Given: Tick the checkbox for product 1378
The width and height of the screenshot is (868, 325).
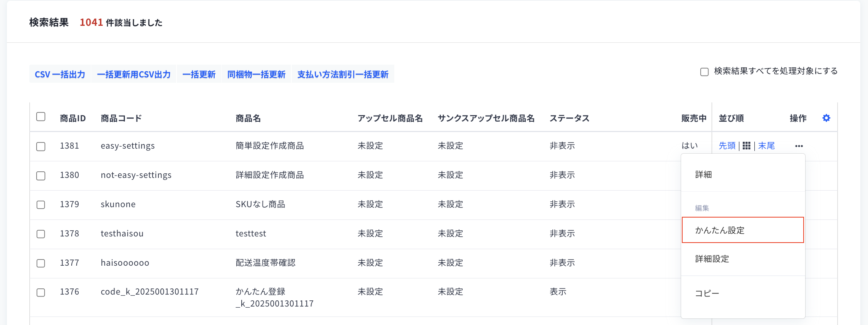Looking at the screenshot, I should [41, 234].
